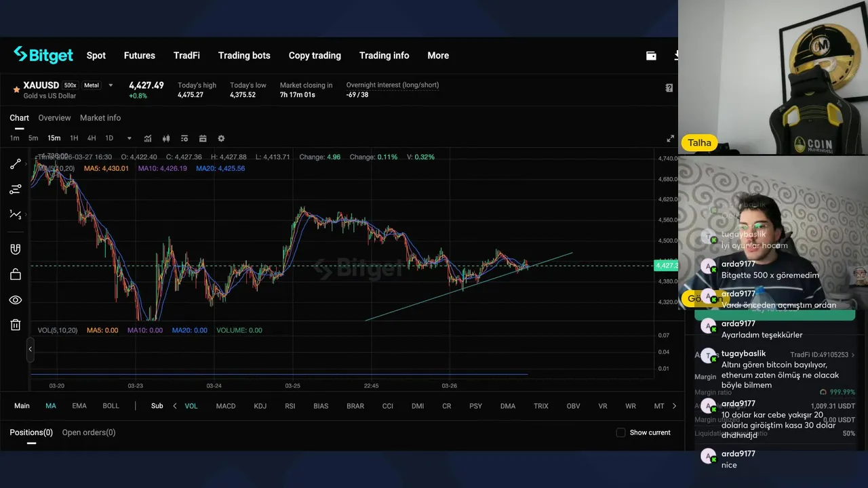Select CCI sub-indicator

pyautogui.click(x=388, y=406)
